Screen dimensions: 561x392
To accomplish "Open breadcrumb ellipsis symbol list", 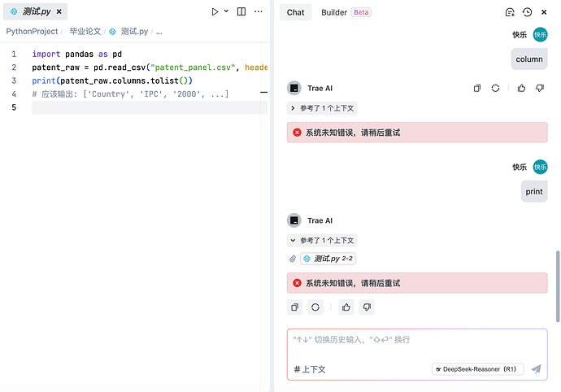I will 159,32.
